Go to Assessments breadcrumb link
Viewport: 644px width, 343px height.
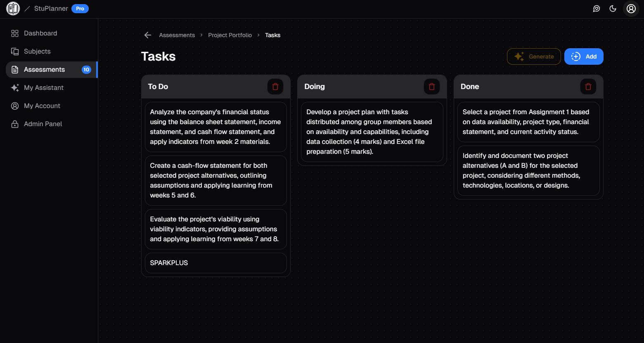(x=177, y=35)
